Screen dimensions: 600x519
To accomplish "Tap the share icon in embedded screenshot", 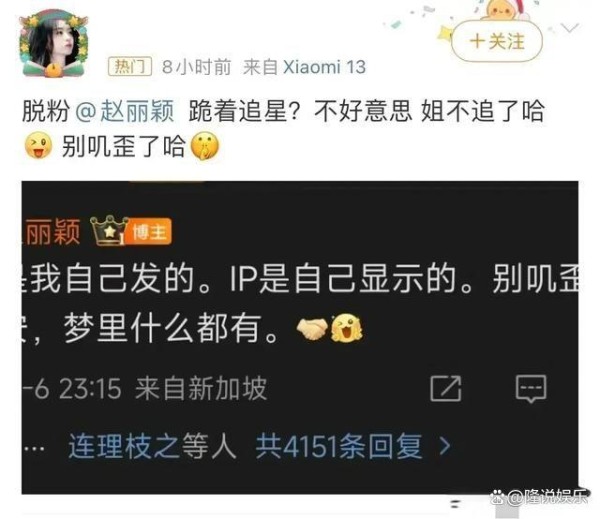I will 446,388.
